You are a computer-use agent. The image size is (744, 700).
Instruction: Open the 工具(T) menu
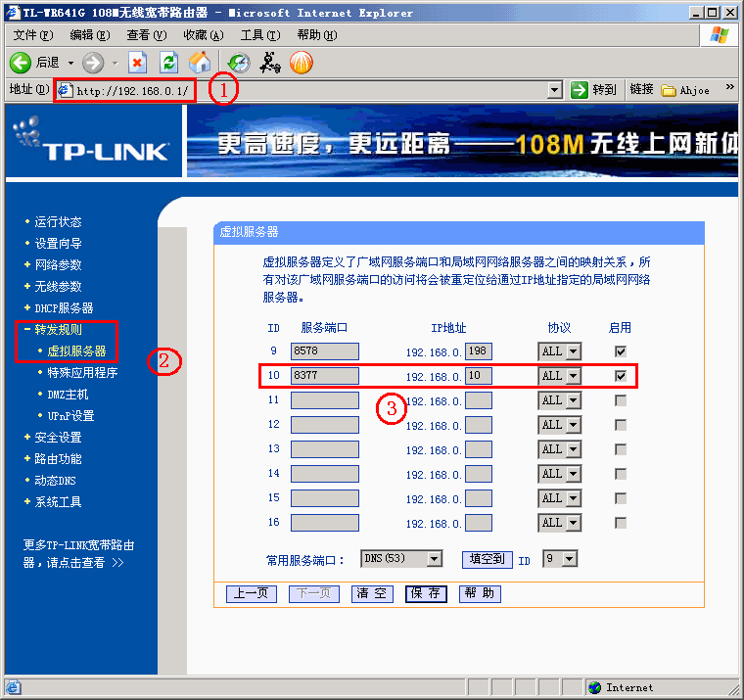[x=258, y=35]
